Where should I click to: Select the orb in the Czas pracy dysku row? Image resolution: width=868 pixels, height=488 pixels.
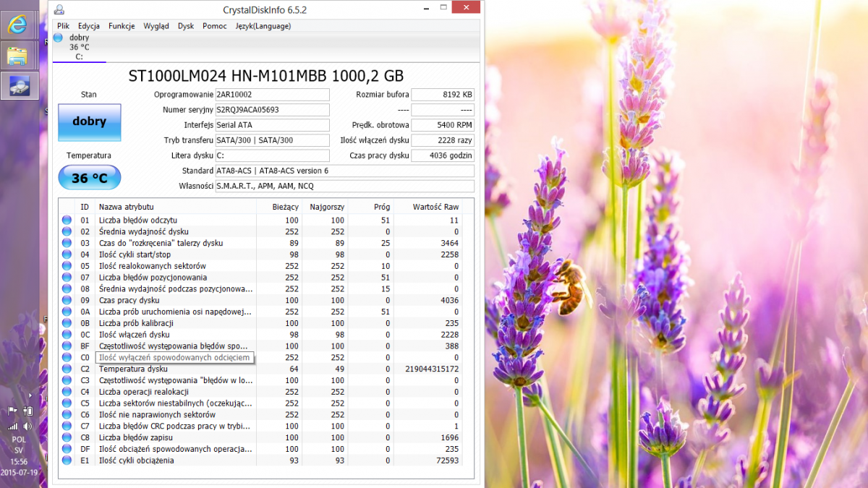pyautogui.click(x=67, y=300)
